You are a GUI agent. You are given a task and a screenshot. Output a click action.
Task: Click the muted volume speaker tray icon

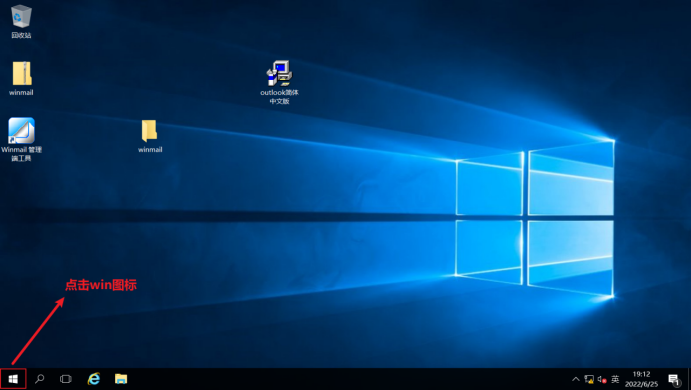tap(602, 379)
